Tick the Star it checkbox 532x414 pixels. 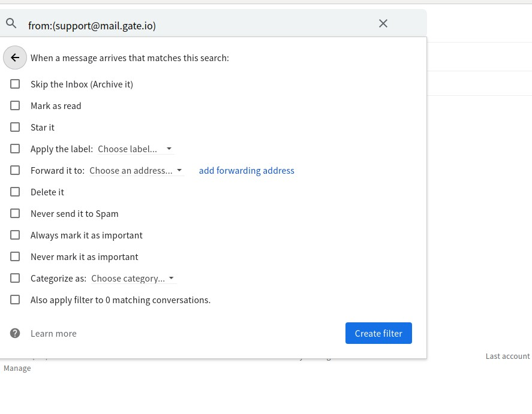pos(15,128)
